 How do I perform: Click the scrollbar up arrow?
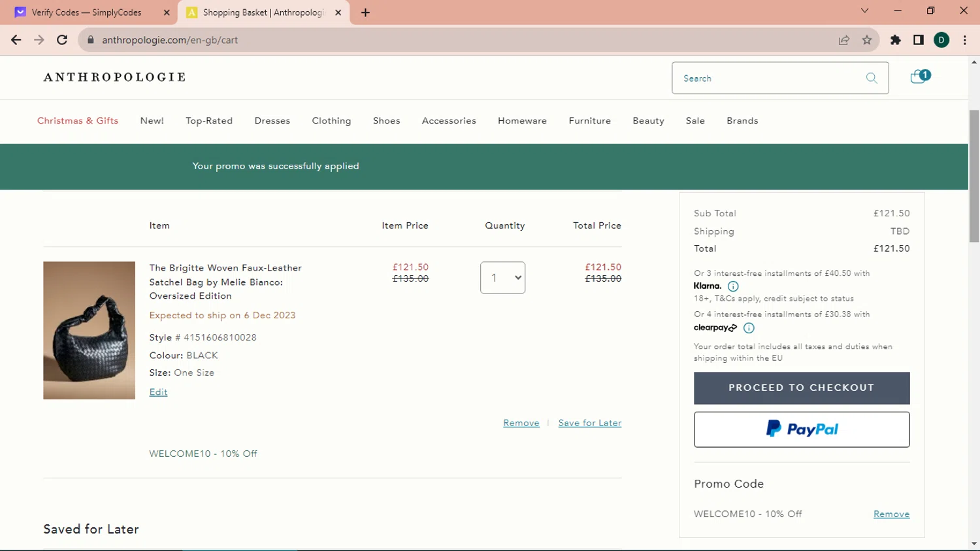pos(974,62)
